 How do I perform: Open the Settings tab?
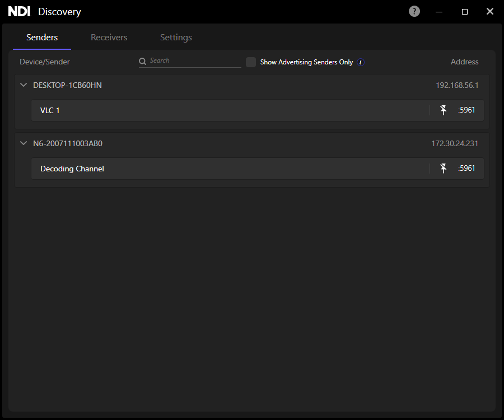(x=176, y=38)
